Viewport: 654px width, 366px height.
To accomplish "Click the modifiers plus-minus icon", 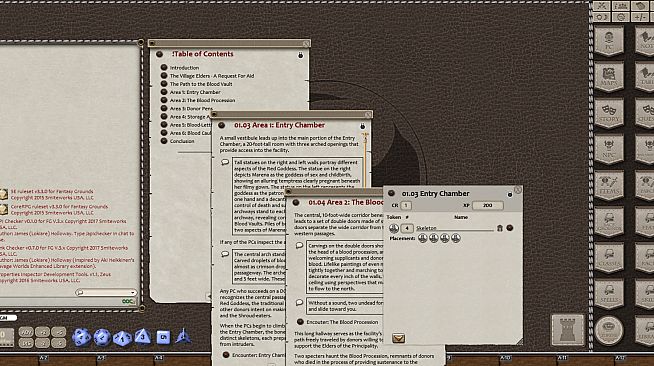I will point(640,17).
